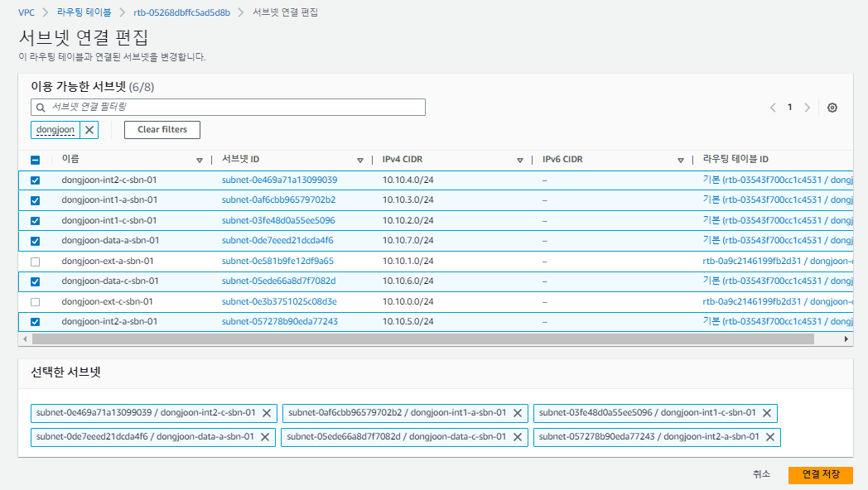Go to next page arrow
Viewport: 868px width, 490px height.
807,108
